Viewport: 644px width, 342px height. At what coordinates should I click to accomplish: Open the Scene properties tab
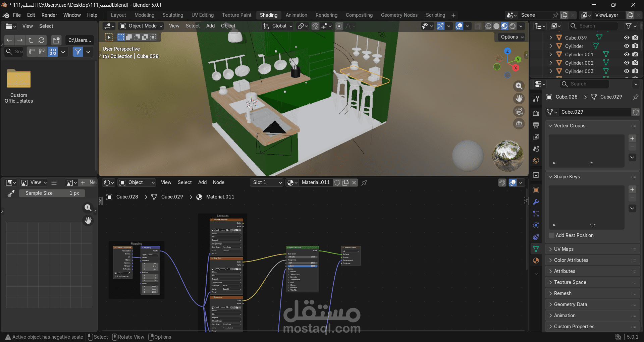tap(536, 149)
